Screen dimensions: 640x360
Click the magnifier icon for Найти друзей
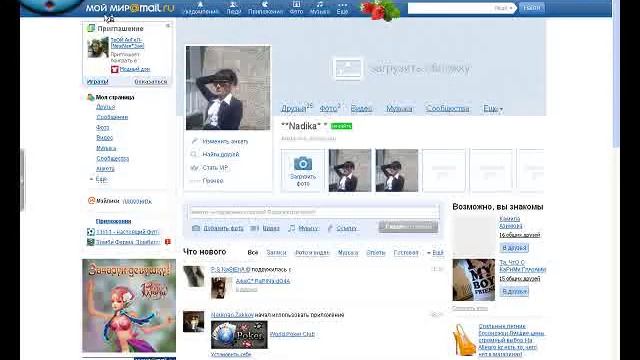pos(194,154)
